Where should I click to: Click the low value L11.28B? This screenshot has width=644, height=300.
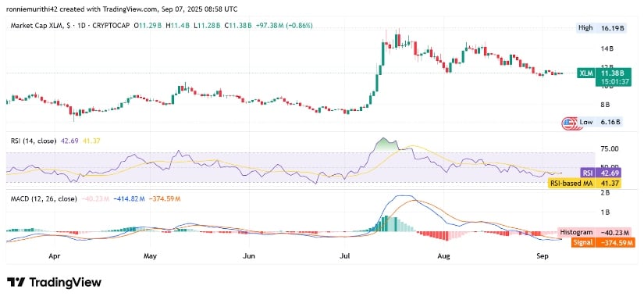coord(208,26)
